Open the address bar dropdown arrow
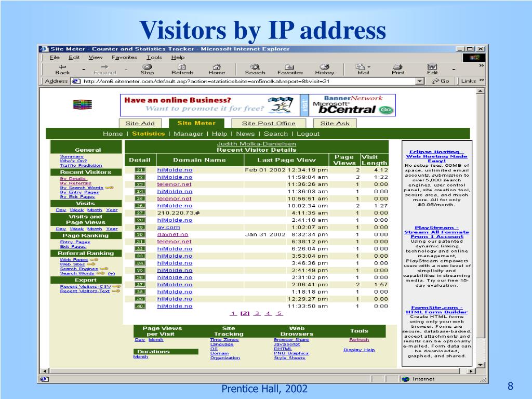The width and height of the screenshot is (532, 399). pyautogui.click(x=420, y=81)
